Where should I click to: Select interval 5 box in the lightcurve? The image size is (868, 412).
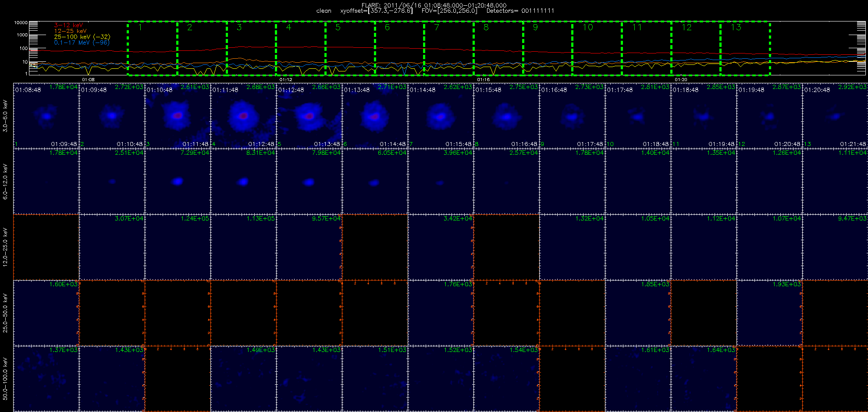click(350, 48)
